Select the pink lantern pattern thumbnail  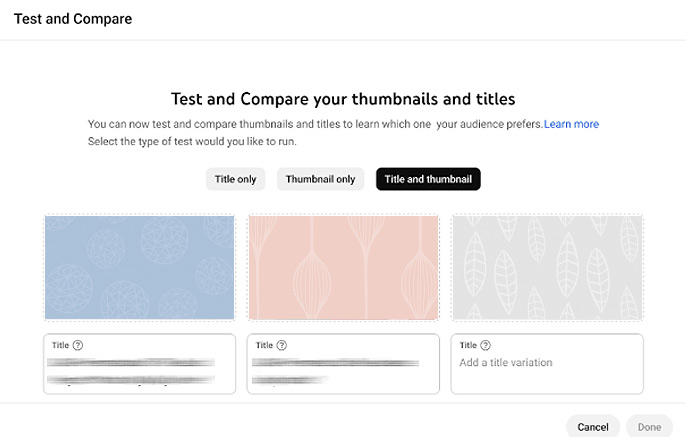[343, 267]
